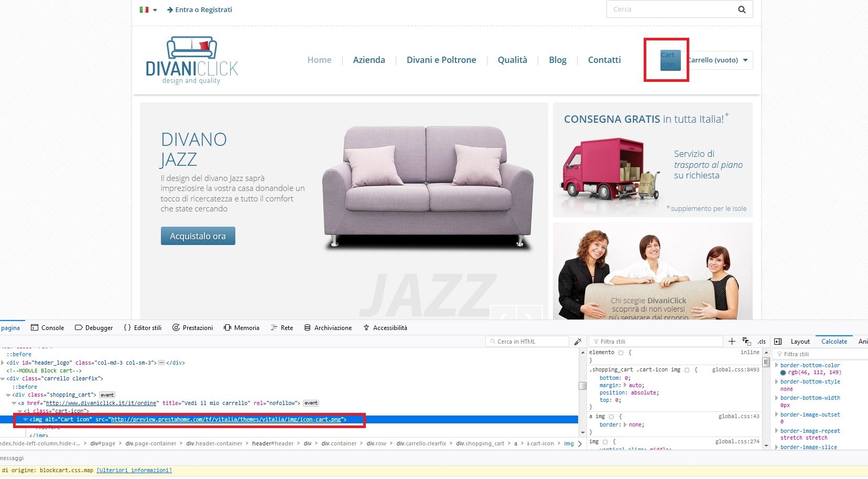868x479 pixels.
Task: Click selector highlighter beside a img rule
Action: (x=611, y=417)
